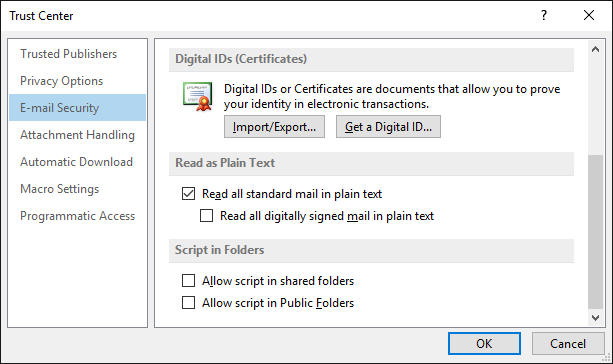Click the Import/Export button
613x364 pixels.
(274, 127)
